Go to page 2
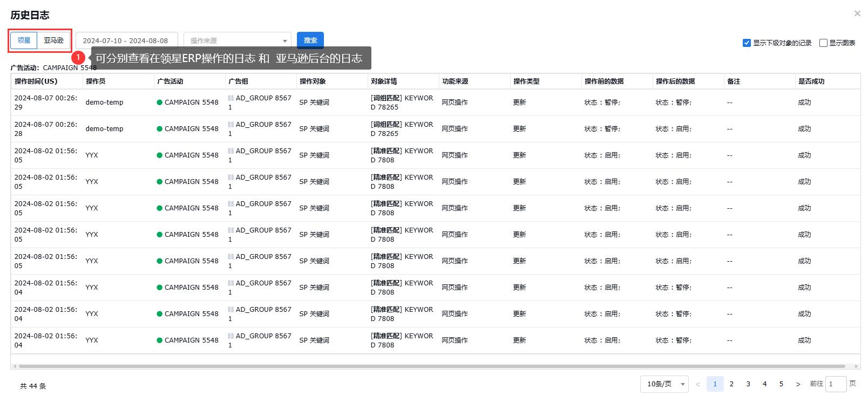 point(731,384)
